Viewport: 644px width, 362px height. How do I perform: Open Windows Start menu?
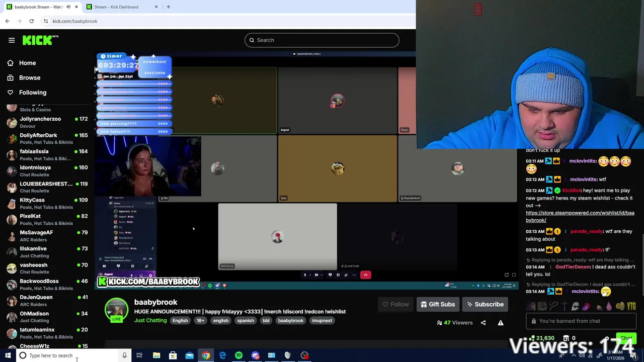click(x=8, y=355)
